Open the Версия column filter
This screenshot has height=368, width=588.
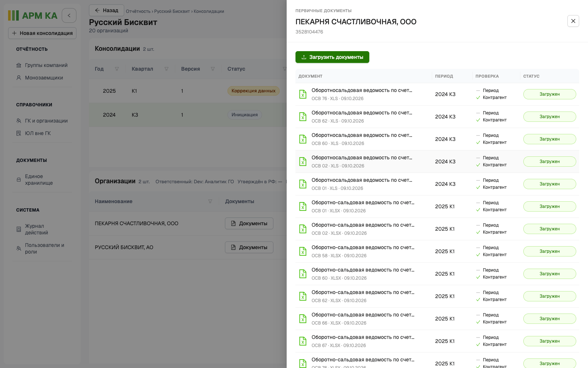(x=213, y=69)
